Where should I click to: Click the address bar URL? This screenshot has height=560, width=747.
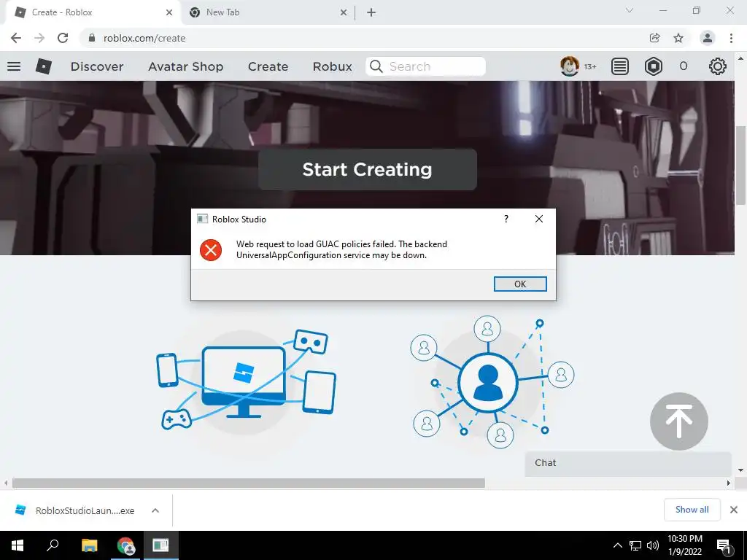click(144, 38)
